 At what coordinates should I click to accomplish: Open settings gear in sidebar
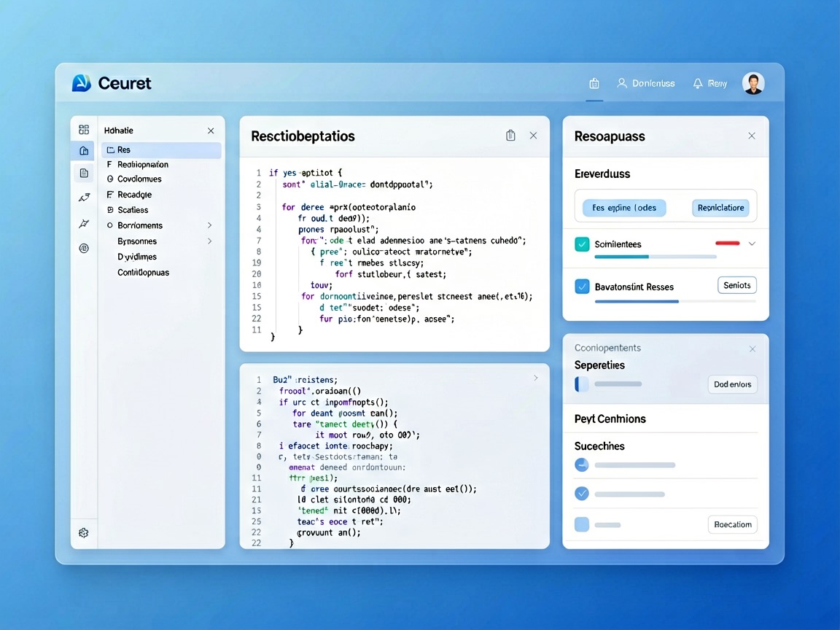pyautogui.click(x=84, y=532)
